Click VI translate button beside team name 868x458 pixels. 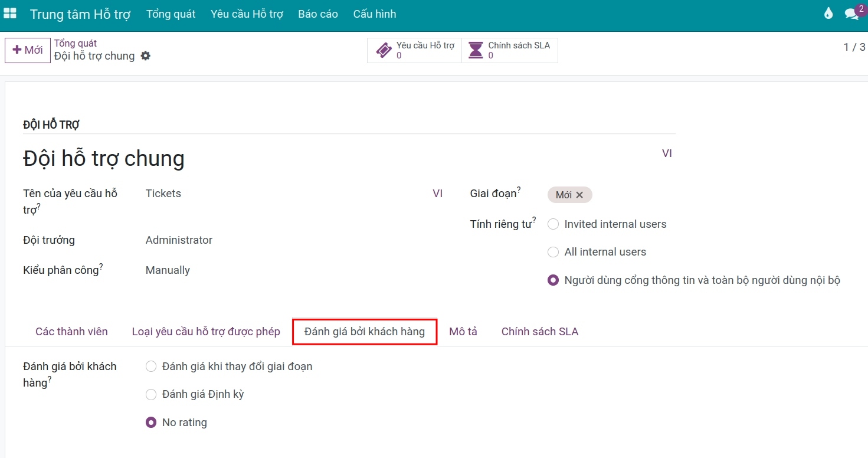pyautogui.click(x=667, y=153)
